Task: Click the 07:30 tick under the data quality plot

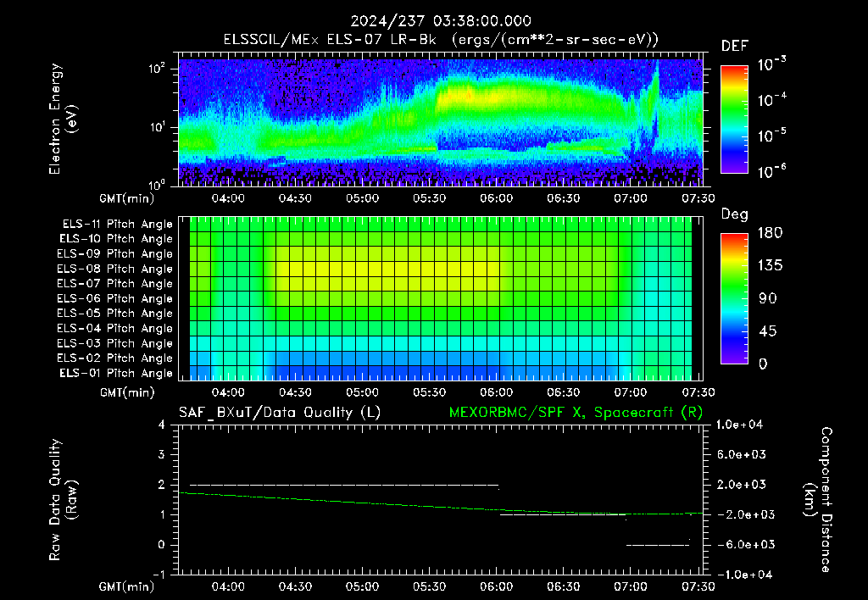Action: [x=698, y=586]
